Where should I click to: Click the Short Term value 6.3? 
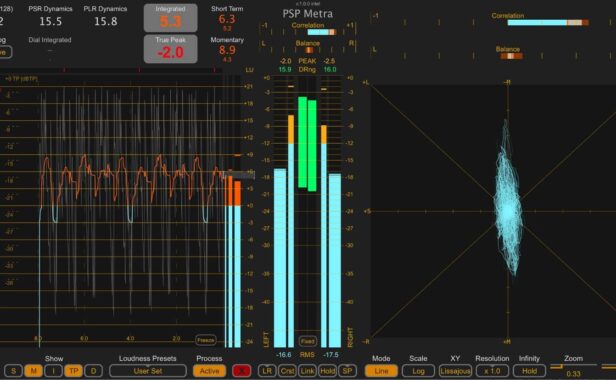pyautogui.click(x=227, y=19)
